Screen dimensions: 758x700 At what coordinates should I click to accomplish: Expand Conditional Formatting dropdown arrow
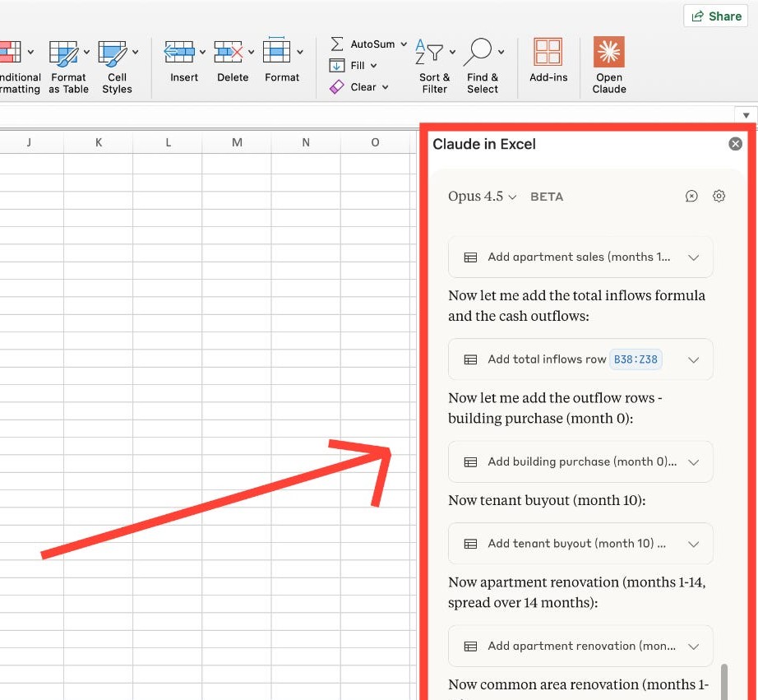[31, 52]
